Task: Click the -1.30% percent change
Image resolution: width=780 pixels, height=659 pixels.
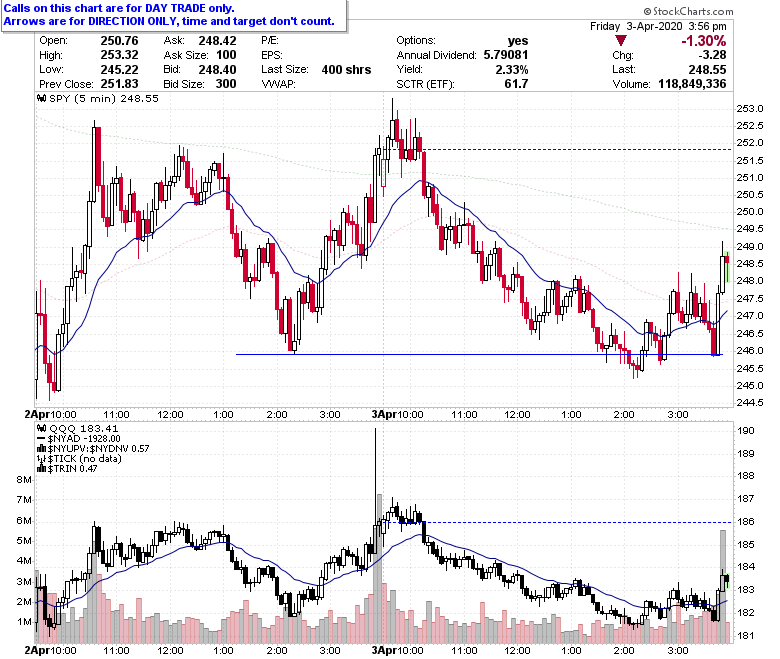Action: pyautogui.click(x=704, y=41)
